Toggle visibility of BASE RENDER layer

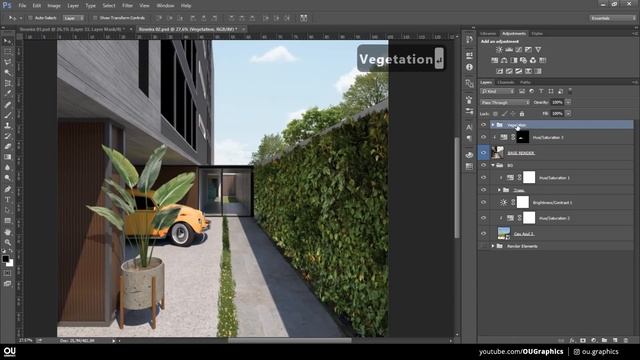coord(483,153)
